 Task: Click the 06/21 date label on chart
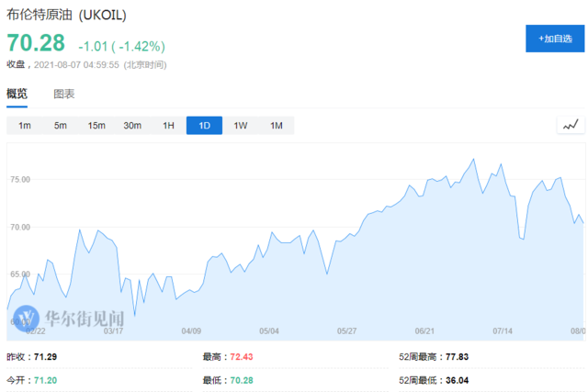point(424,331)
